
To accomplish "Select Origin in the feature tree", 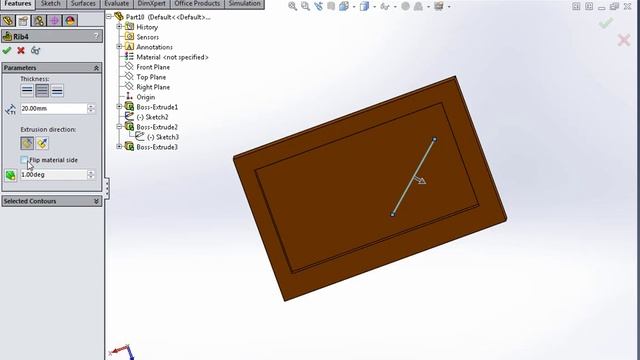I will (x=146, y=97).
